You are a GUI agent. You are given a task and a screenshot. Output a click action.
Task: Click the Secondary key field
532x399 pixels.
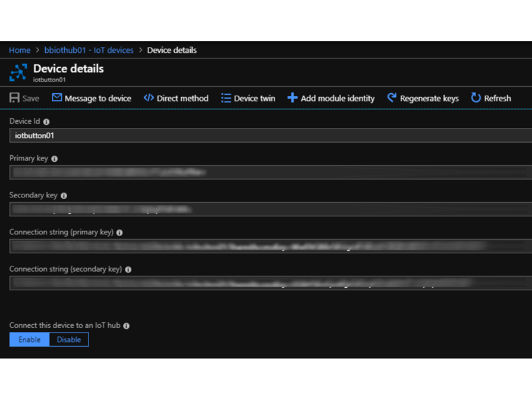(x=270, y=209)
